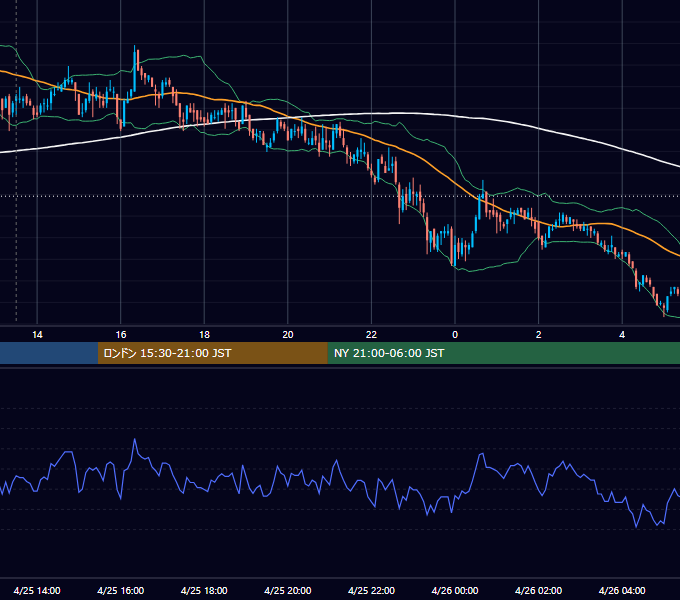680x600 pixels.
Task: Click the blue session band before London
Action: (49, 353)
